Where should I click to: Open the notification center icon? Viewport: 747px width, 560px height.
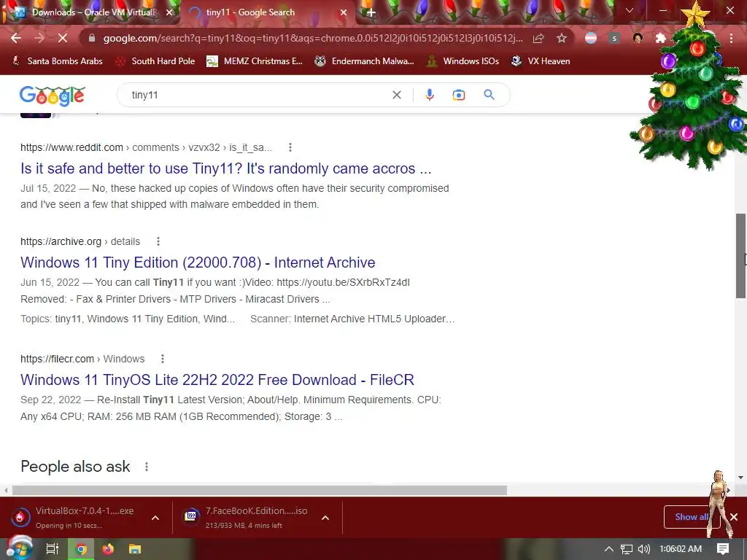pos(723,548)
